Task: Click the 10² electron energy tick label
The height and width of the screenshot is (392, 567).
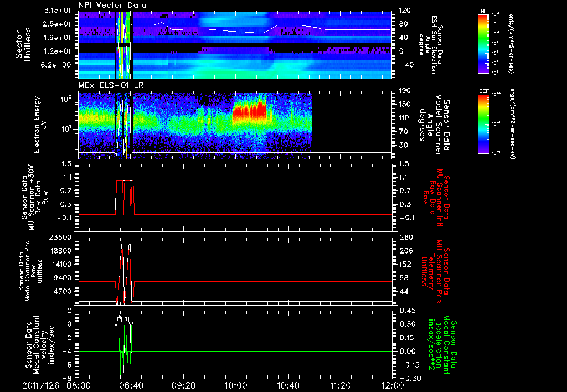Action: pyautogui.click(x=68, y=99)
